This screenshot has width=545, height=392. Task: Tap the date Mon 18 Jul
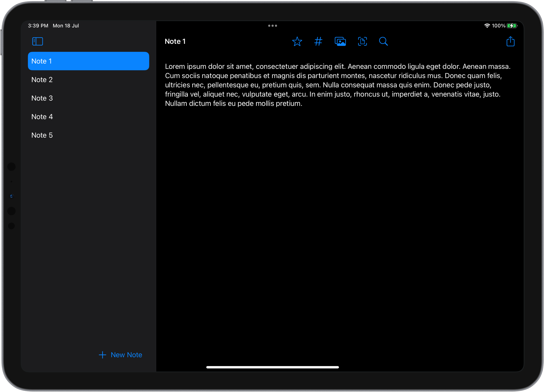click(66, 25)
